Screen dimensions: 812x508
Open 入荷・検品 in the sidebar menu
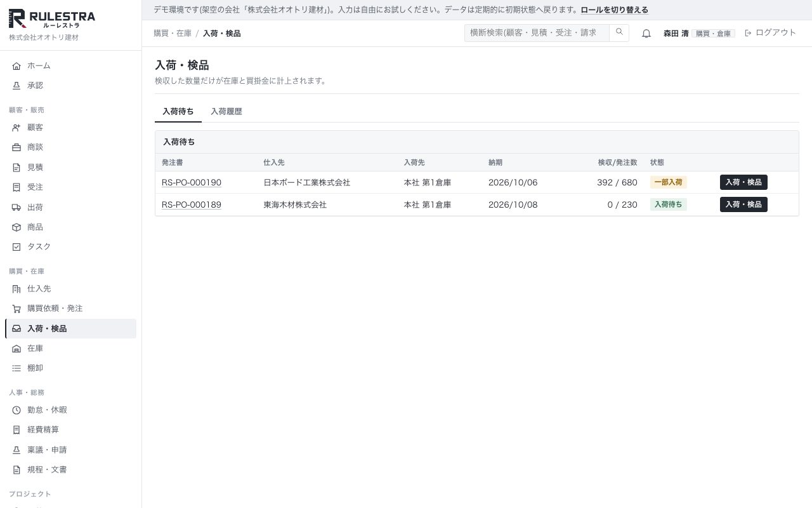coord(70,328)
